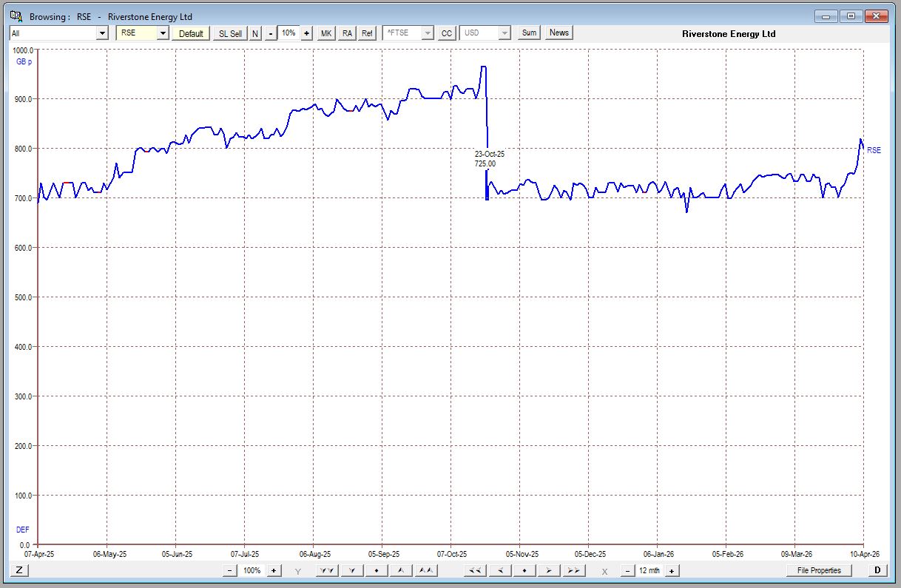Click the 100% Y zoom value
The width and height of the screenshot is (901, 588).
[x=252, y=570]
